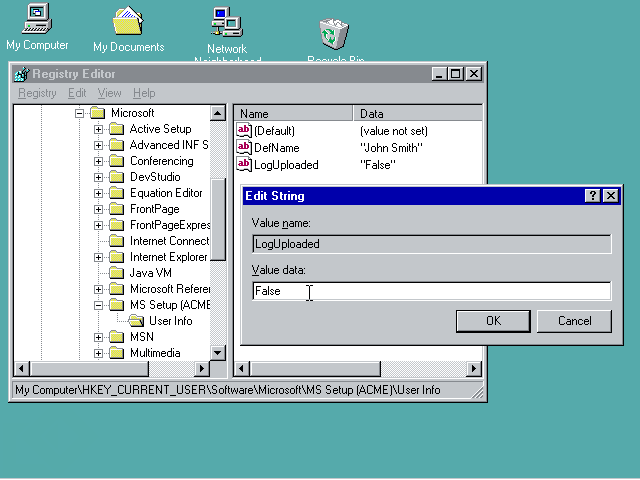The height and width of the screenshot is (480, 640).
Task: Select the MSN folder icon
Action: (117, 337)
